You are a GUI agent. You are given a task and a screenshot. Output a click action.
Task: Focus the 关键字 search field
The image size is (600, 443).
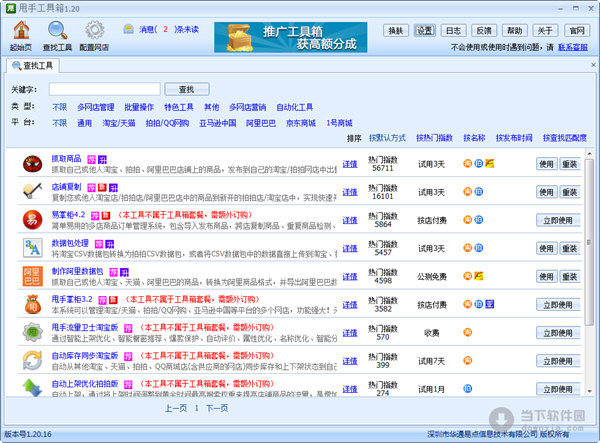pos(104,89)
